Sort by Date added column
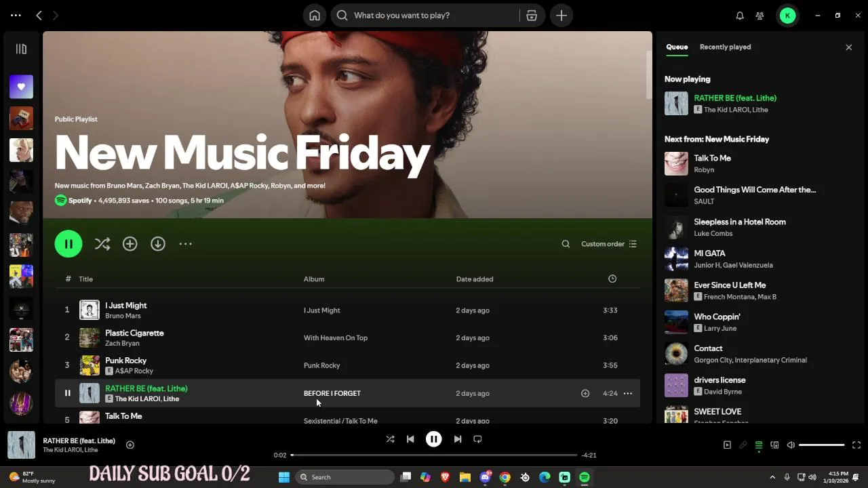 pos(475,279)
